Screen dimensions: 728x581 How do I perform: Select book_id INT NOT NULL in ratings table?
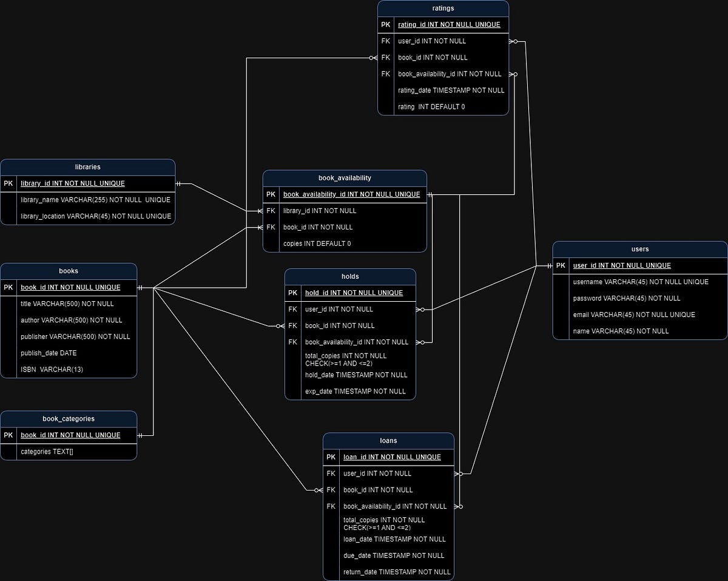(443, 58)
